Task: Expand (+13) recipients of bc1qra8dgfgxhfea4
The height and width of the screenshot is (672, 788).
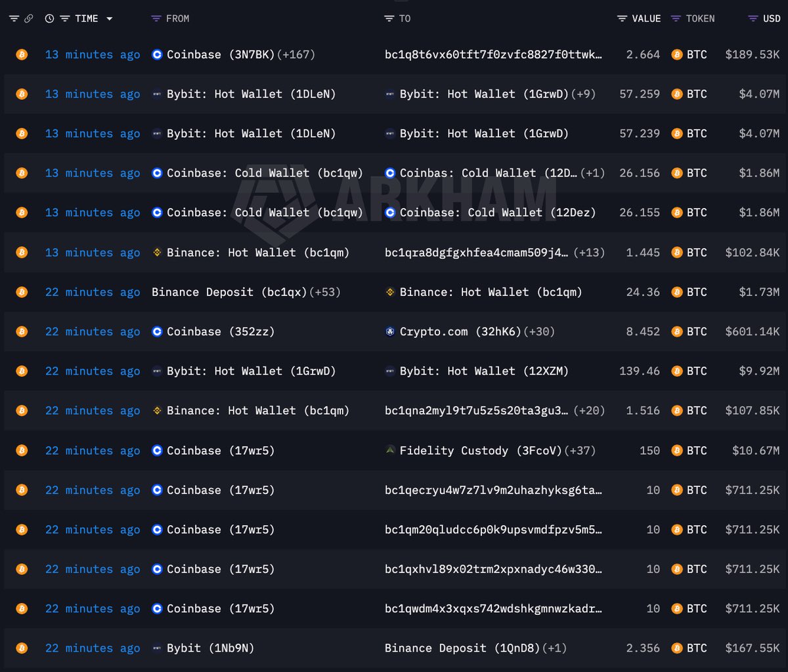Action: click(x=588, y=252)
